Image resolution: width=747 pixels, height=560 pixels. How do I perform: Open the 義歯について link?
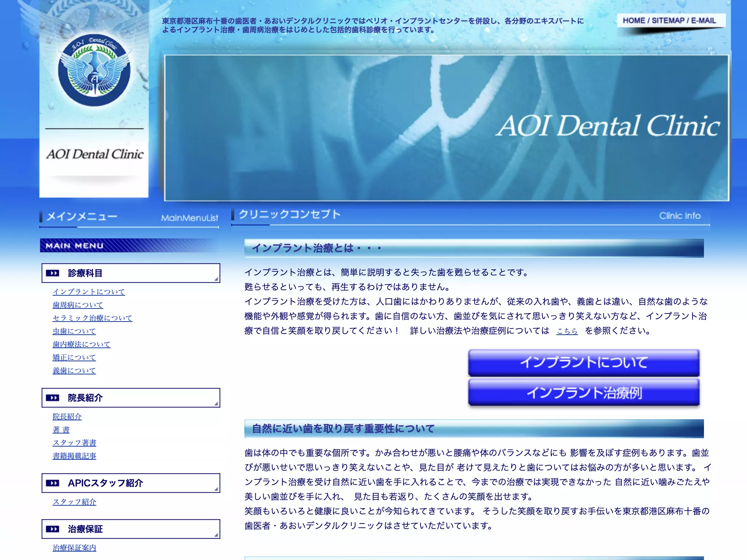click(74, 370)
